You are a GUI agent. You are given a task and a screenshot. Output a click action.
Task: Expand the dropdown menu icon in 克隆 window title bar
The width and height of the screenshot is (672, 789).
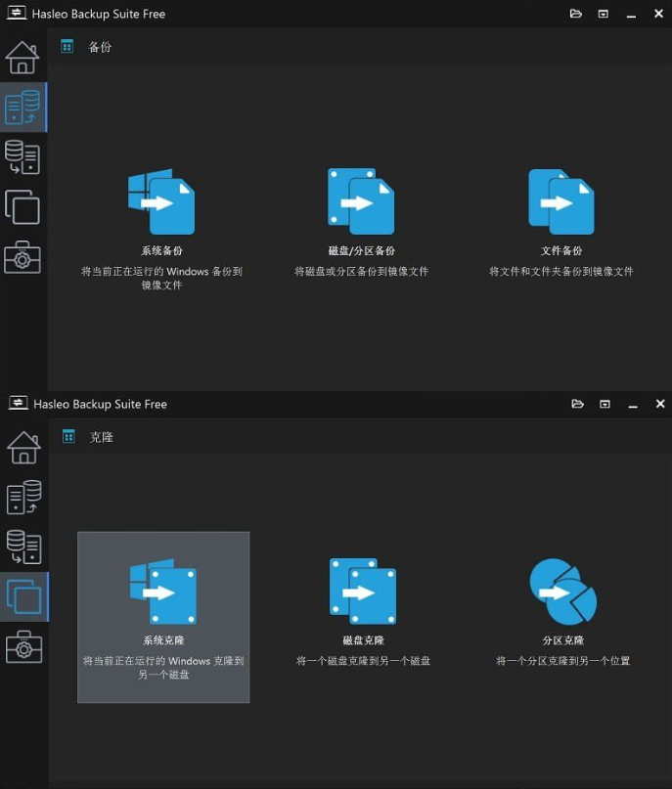pyautogui.click(x=605, y=404)
